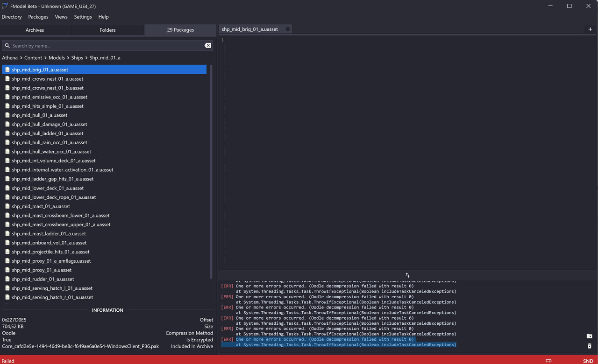
Task: Click the highlighted Oodle decompression error line
Action: pos(325,339)
